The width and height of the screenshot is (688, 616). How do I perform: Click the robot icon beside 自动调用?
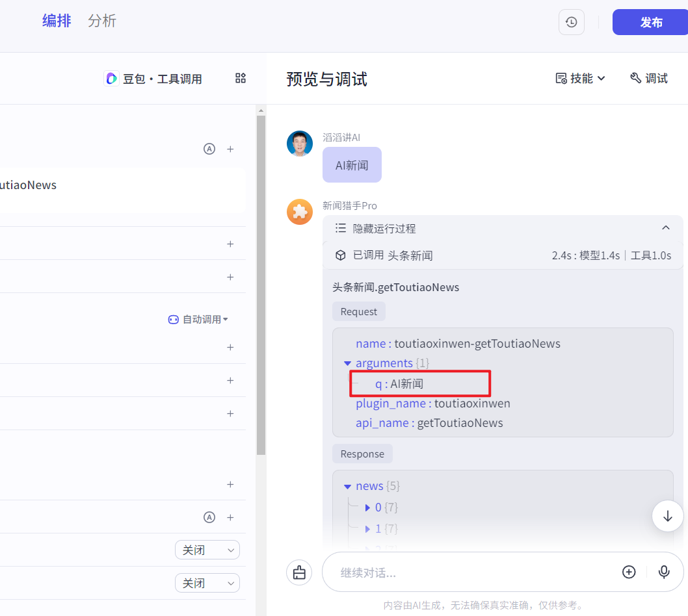pos(174,320)
